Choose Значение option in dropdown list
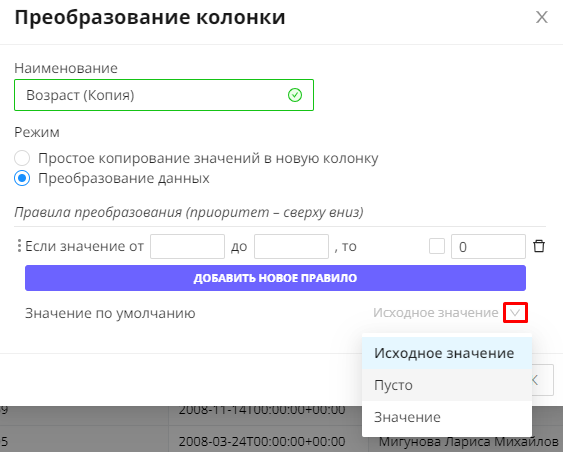The width and height of the screenshot is (563, 452). click(447, 417)
